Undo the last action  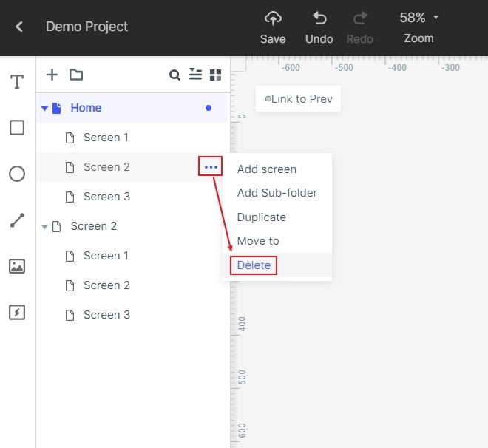click(x=319, y=27)
